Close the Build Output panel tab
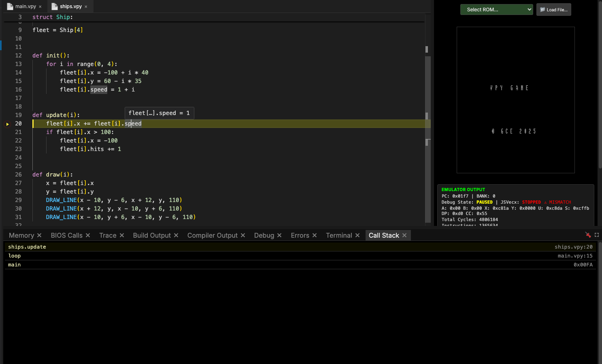Screen dimensions: 602x364 pyautogui.click(x=176, y=235)
